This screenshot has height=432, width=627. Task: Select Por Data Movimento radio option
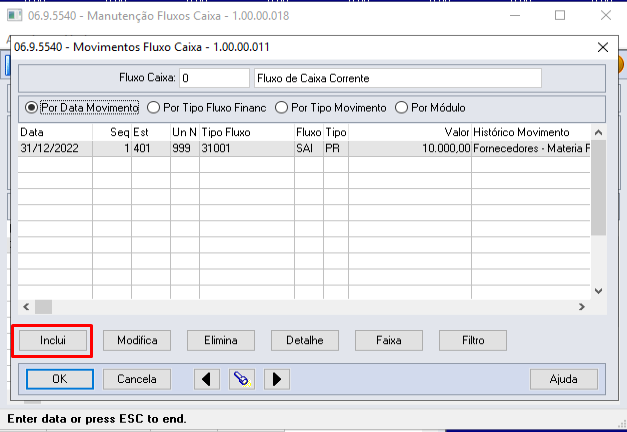pos(82,108)
